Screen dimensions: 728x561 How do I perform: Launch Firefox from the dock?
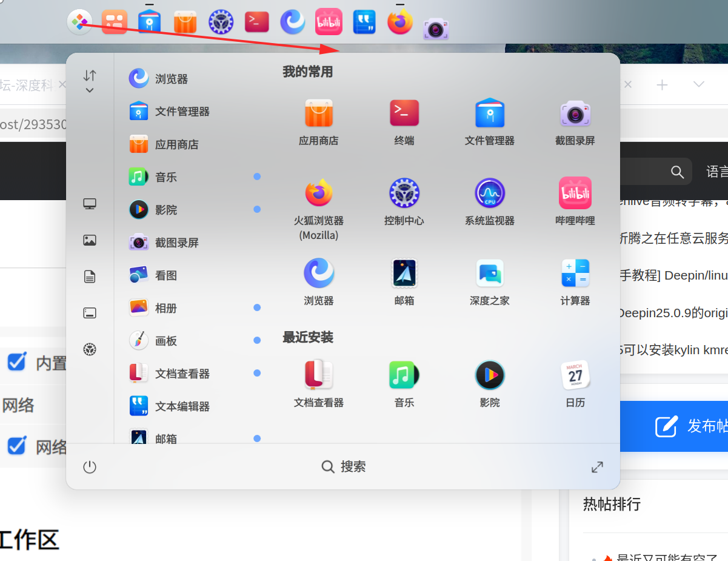pos(400,22)
